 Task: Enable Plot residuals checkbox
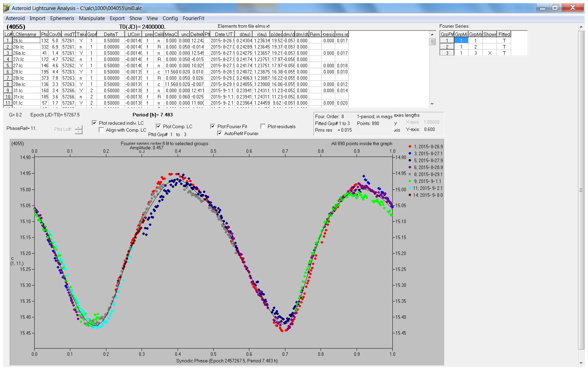tap(263, 126)
